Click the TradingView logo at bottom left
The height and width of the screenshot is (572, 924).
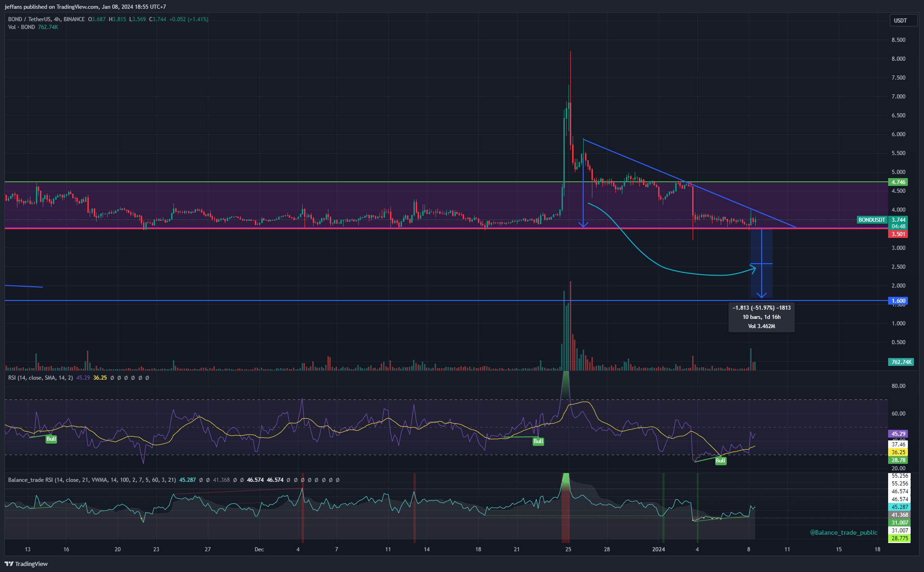tap(26, 564)
